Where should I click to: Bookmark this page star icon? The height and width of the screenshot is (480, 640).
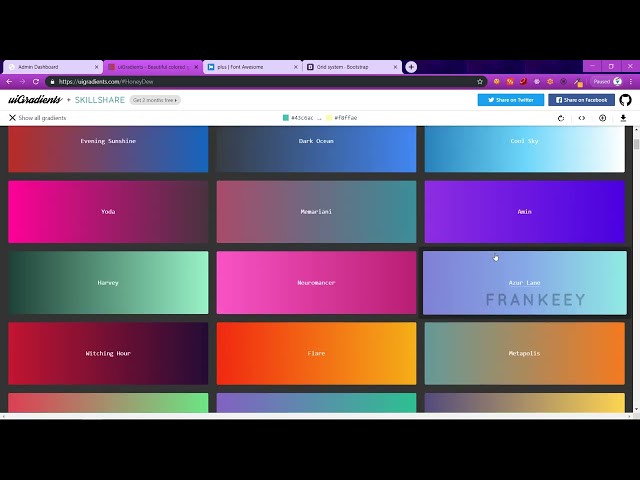(x=480, y=82)
